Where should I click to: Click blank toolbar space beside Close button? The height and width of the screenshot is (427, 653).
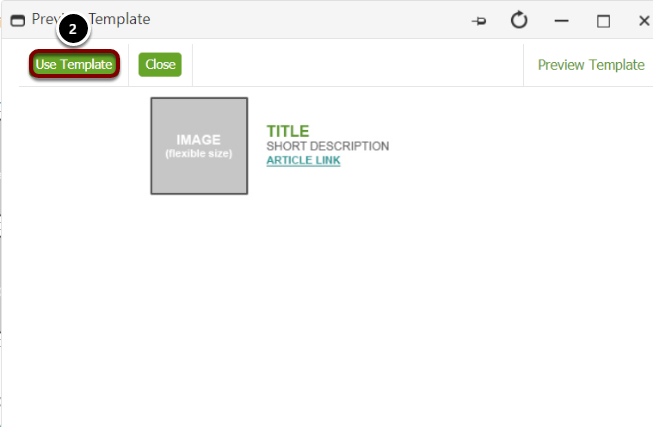pos(357,65)
